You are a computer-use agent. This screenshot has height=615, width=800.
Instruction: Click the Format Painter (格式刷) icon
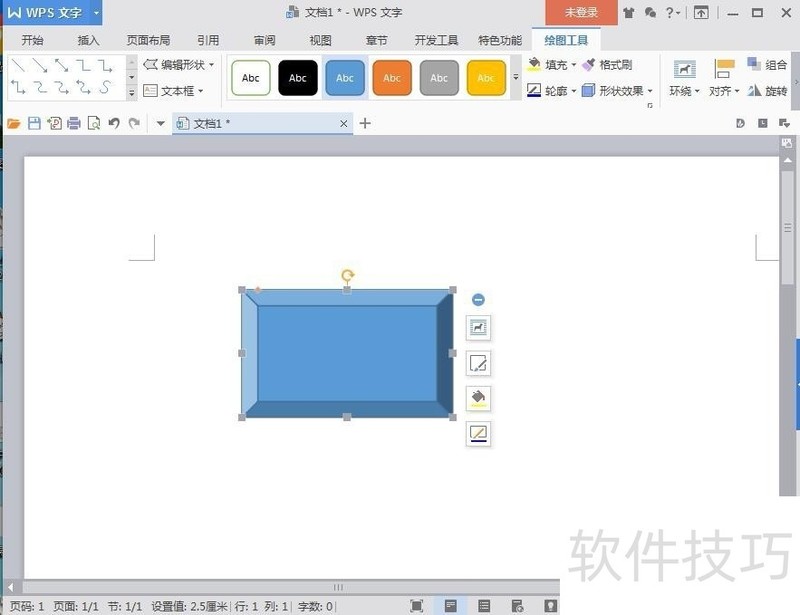[589, 65]
